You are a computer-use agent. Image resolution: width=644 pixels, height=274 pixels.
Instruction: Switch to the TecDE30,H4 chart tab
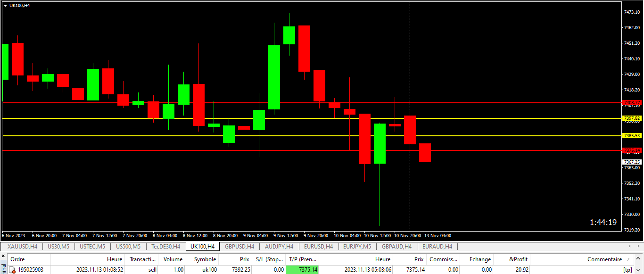[x=165, y=246]
